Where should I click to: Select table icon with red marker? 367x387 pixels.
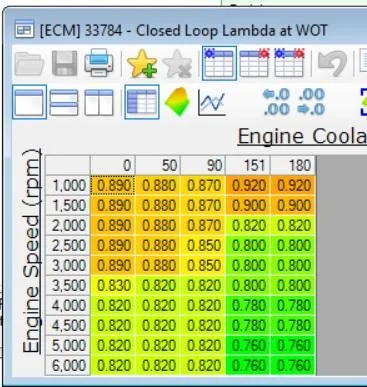click(254, 63)
